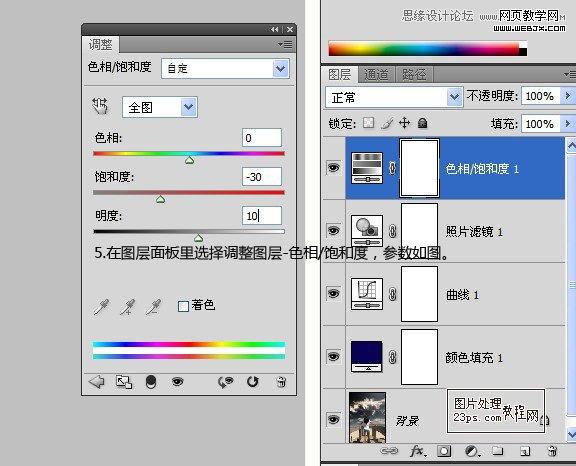This screenshot has width=576, height=466.
Task: Lock position move icon
Action: [x=404, y=123]
